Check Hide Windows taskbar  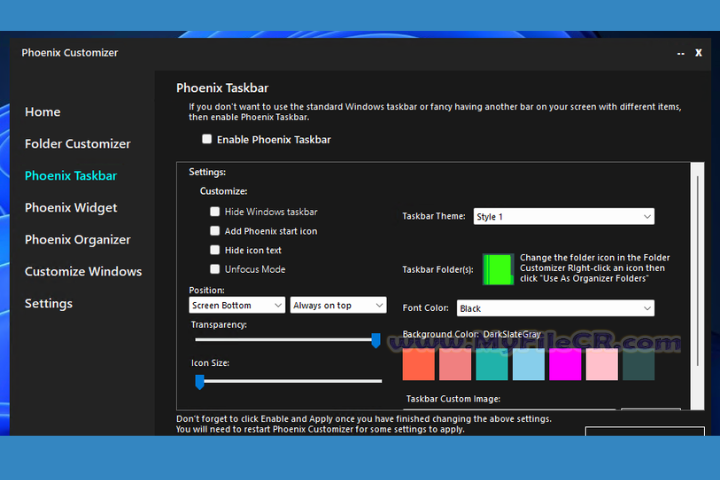(214, 211)
